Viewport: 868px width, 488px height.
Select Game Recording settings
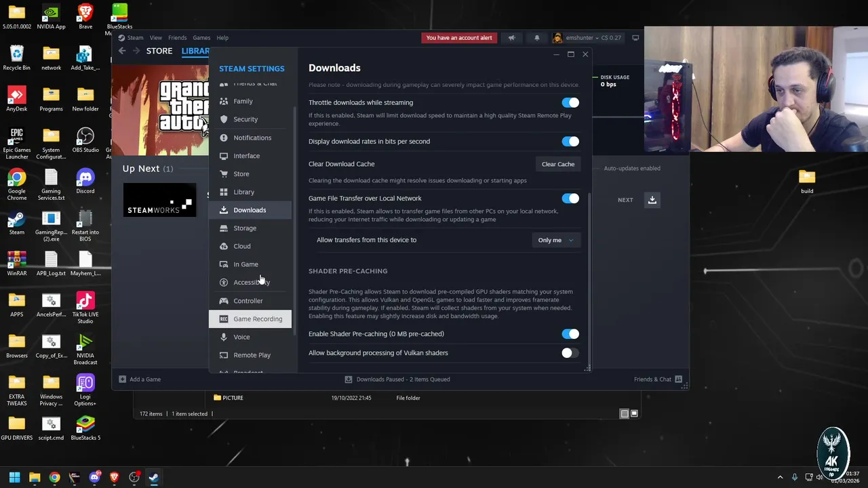[250, 319]
